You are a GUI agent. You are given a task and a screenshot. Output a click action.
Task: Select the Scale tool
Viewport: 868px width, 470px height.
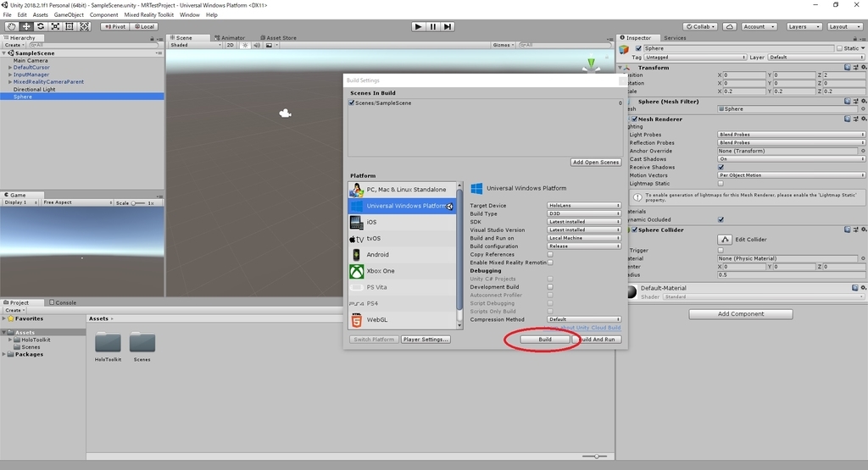pyautogui.click(x=55, y=26)
